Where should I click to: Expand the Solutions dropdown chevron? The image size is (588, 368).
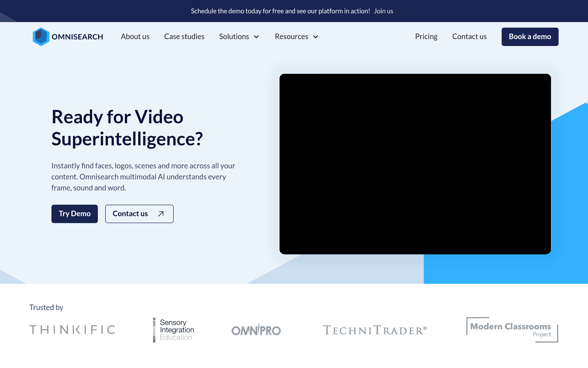click(256, 37)
